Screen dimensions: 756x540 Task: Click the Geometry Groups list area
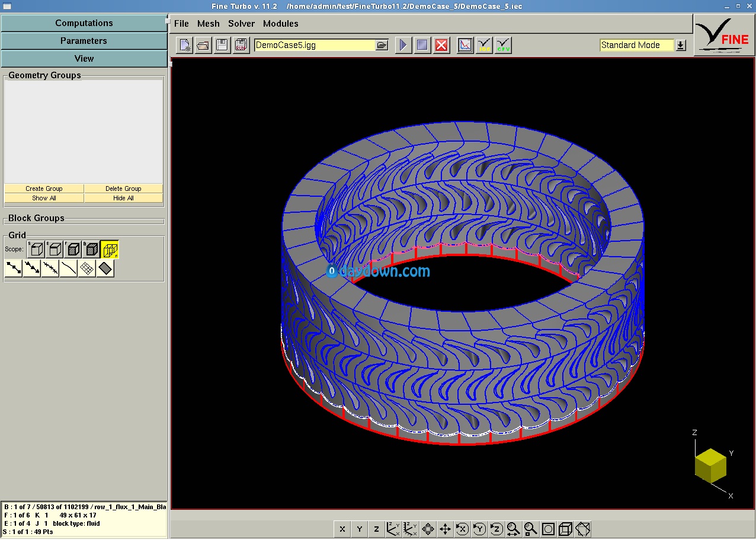[84, 132]
